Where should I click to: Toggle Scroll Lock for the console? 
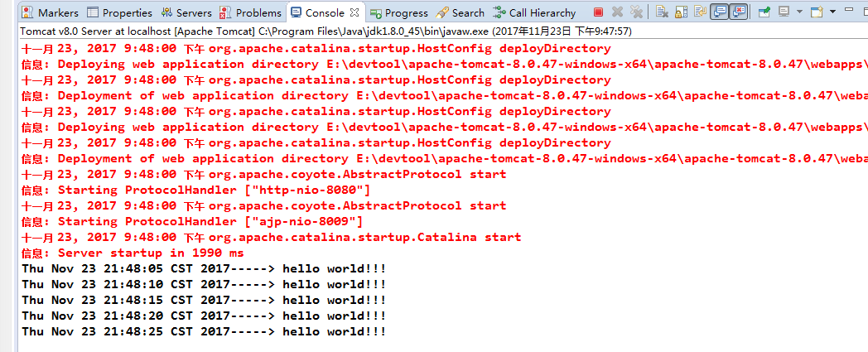coord(681,12)
